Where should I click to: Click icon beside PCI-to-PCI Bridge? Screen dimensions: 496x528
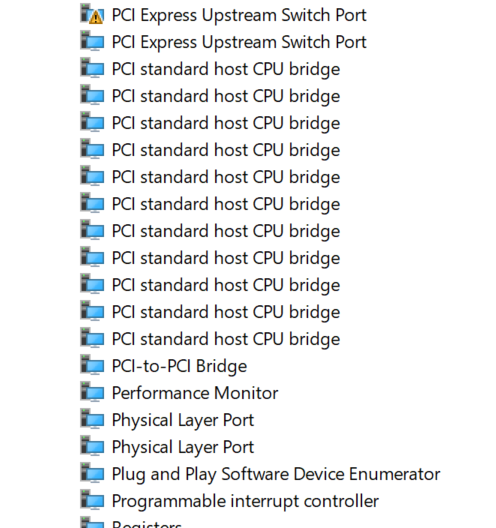pyautogui.click(x=92, y=365)
